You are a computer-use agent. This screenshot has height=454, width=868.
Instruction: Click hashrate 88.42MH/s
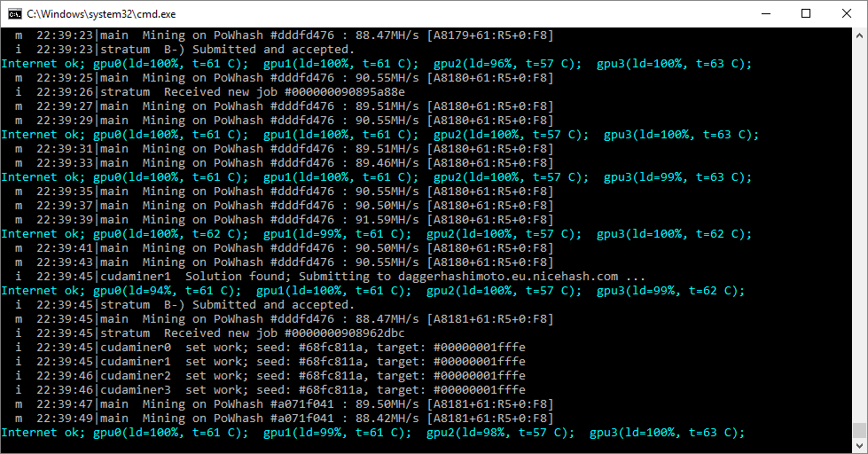(387, 419)
